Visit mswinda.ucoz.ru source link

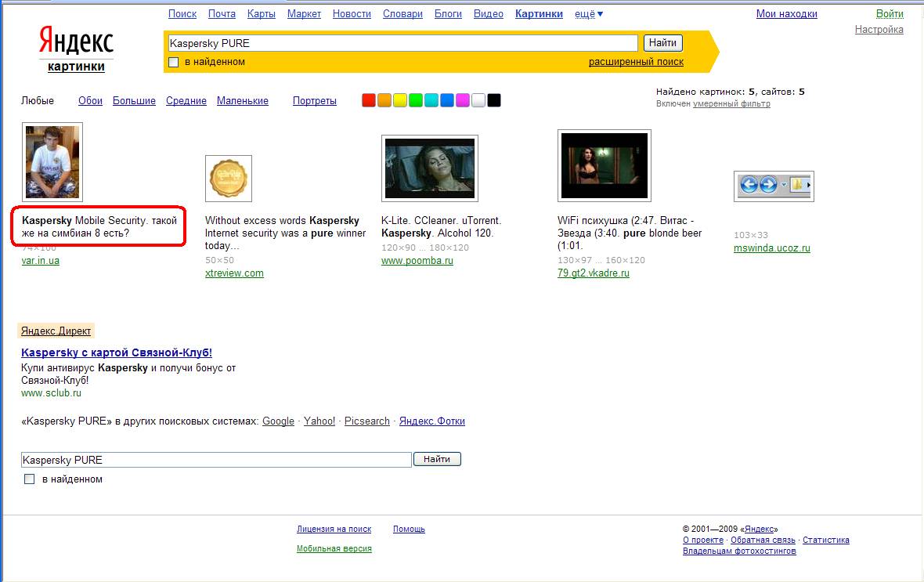pyautogui.click(x=772, y=248)
